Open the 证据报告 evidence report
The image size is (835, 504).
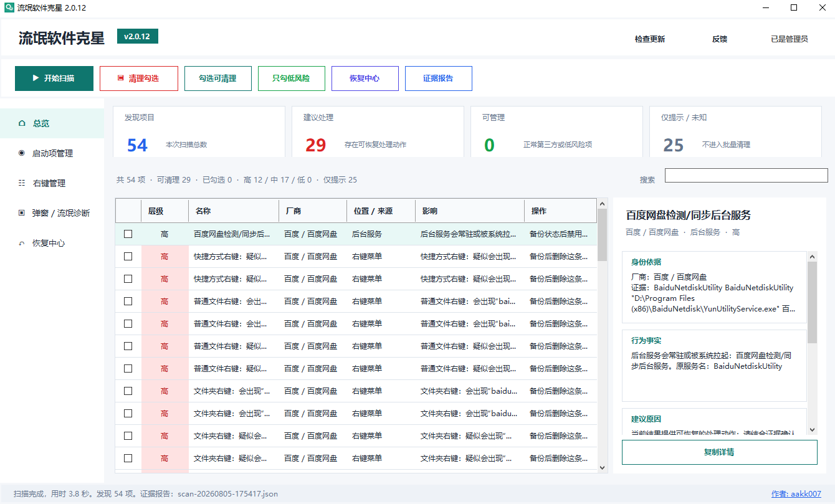(438, 78)
